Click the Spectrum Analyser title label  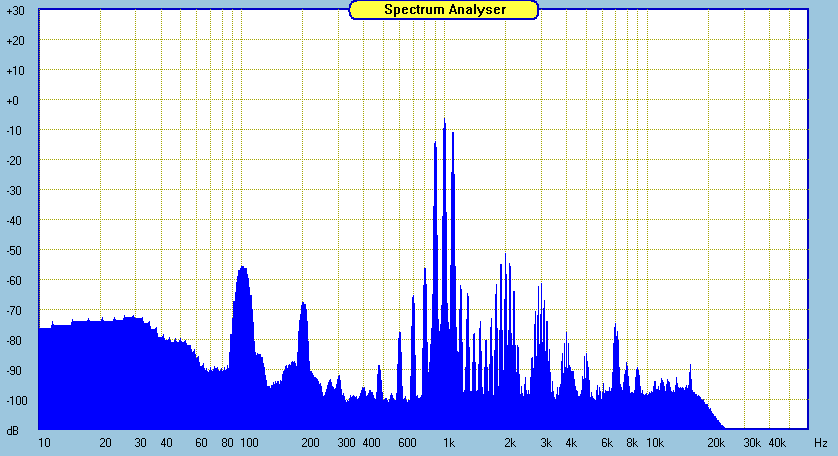(x=444, y=9)
